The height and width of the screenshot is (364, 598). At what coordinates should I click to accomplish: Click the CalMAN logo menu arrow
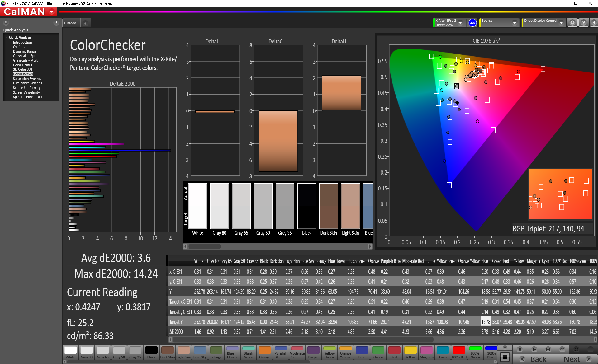52,12
